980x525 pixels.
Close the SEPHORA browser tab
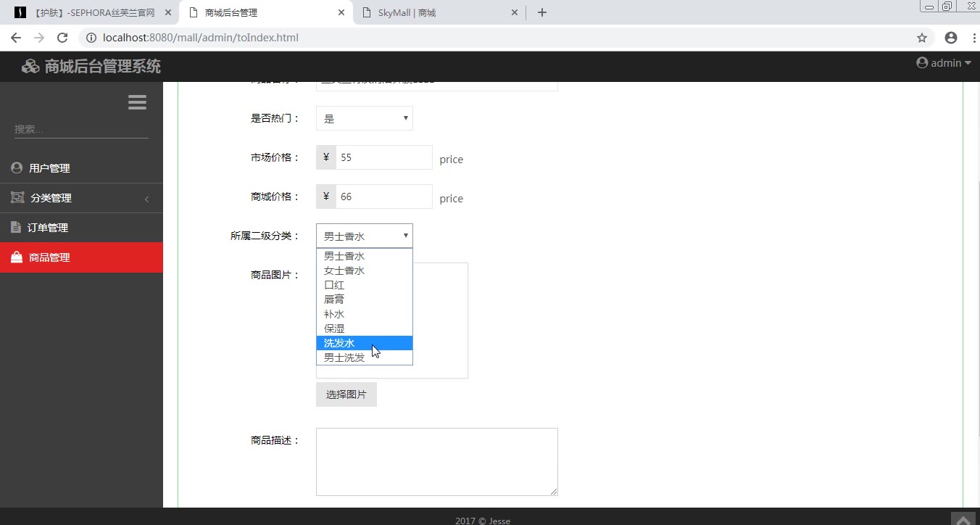click(x=168, y=12)
